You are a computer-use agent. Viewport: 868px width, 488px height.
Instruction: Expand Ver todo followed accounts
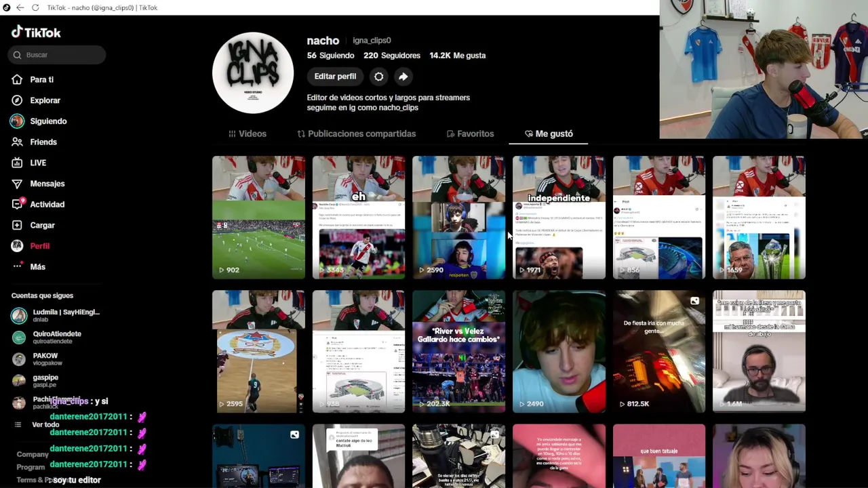45,425
